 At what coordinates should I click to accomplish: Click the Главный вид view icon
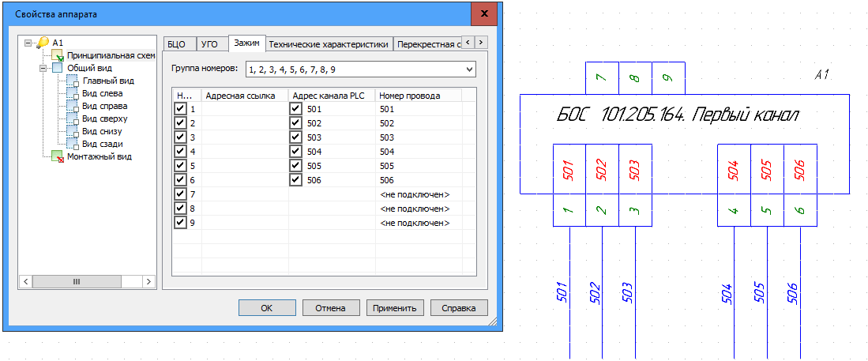pos(73,81)
